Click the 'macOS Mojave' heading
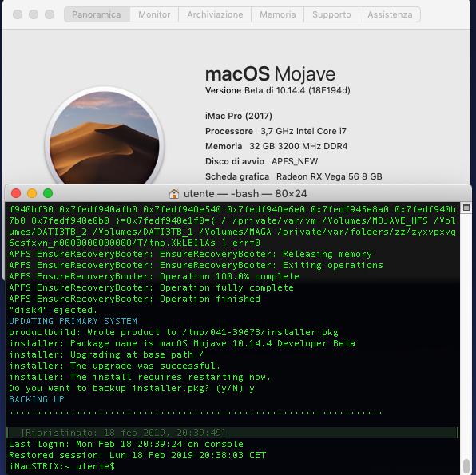Viewport: 476px width, 475px height. 270,74
